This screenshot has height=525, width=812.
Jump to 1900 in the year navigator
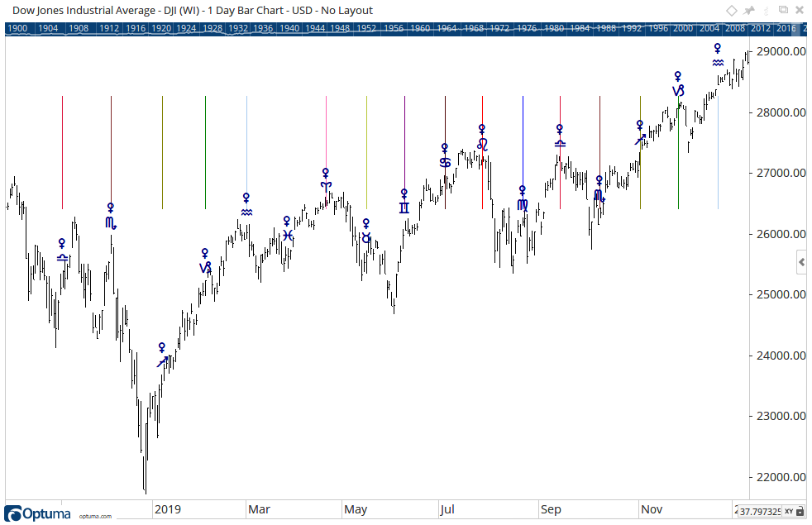pyautogui.click(x=17, y=28)
